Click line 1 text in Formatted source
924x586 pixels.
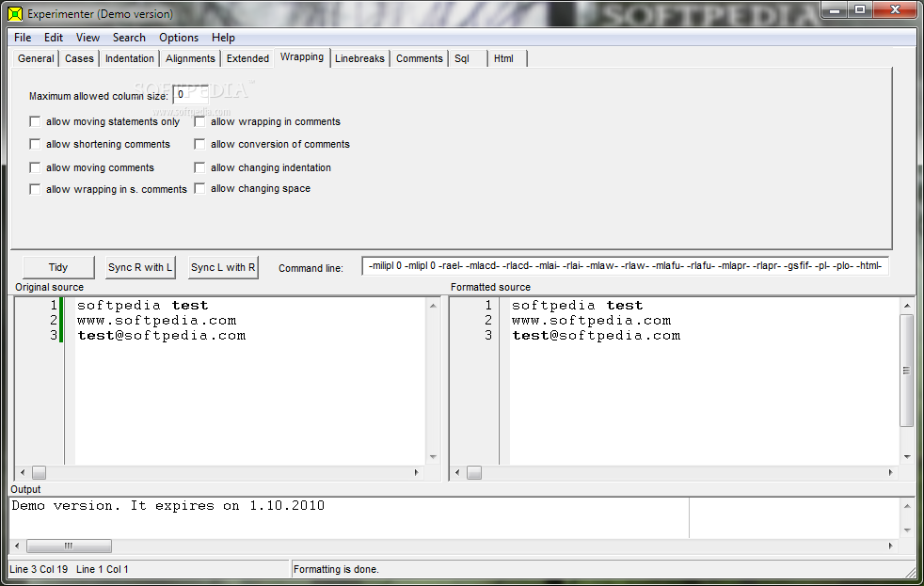[577, 305]
